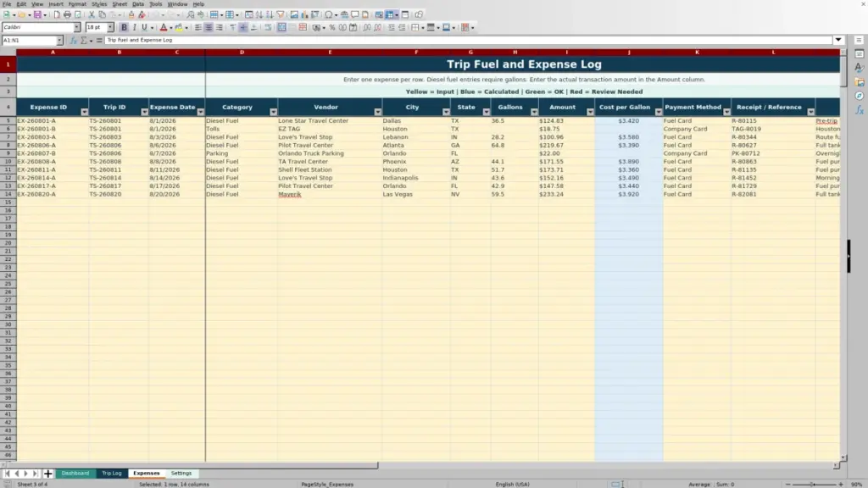Click the last-sheet navigation arrow button
This screenshot has width=868, height=488.
coord(35,474)
